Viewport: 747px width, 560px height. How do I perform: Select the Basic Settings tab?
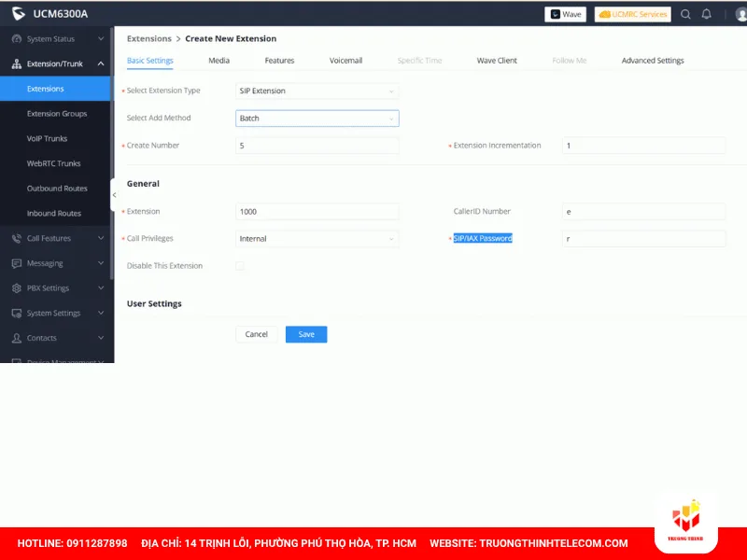[x=150, y=61]
